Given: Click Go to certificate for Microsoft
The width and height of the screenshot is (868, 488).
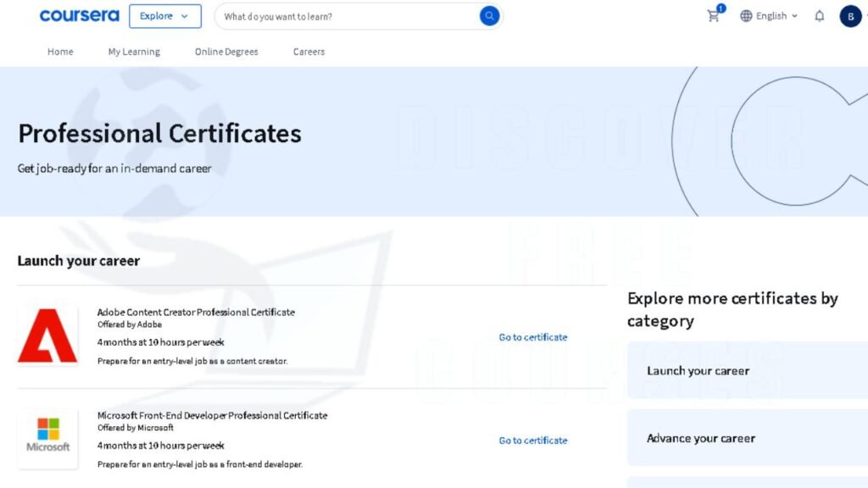Looking at the screenshot, I should coord(533,441).
